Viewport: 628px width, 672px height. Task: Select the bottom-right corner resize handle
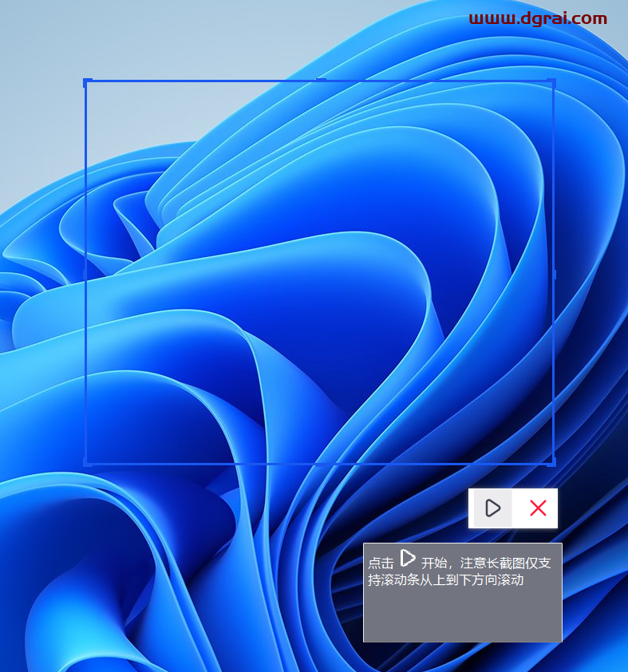pos(552,462)
